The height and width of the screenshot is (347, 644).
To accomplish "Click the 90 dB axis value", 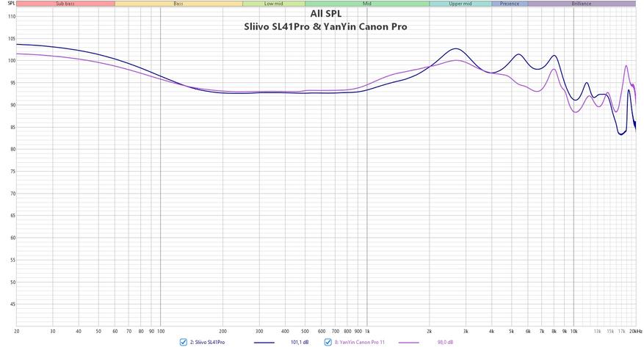I will 12,105.
